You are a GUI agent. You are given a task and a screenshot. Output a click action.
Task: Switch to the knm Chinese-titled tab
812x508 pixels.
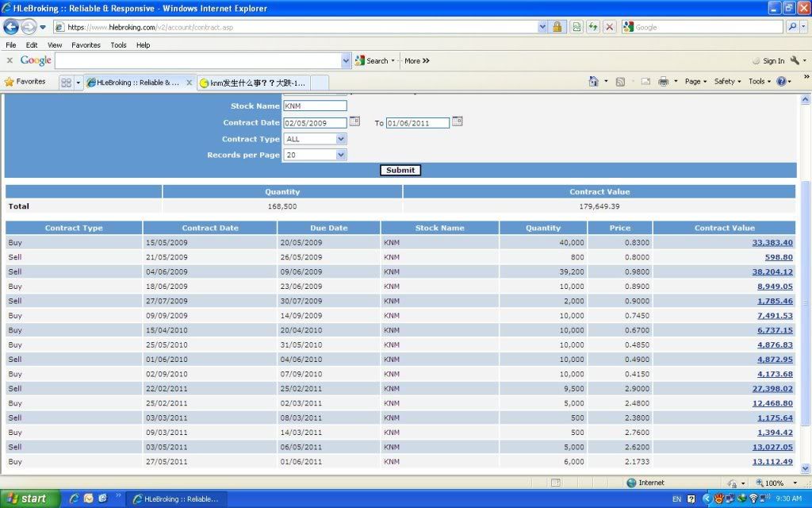click(252, 83)
